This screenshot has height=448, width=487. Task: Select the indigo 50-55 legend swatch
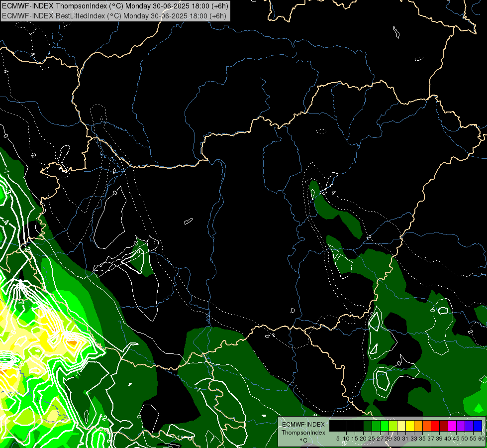(x=469, y=426)
